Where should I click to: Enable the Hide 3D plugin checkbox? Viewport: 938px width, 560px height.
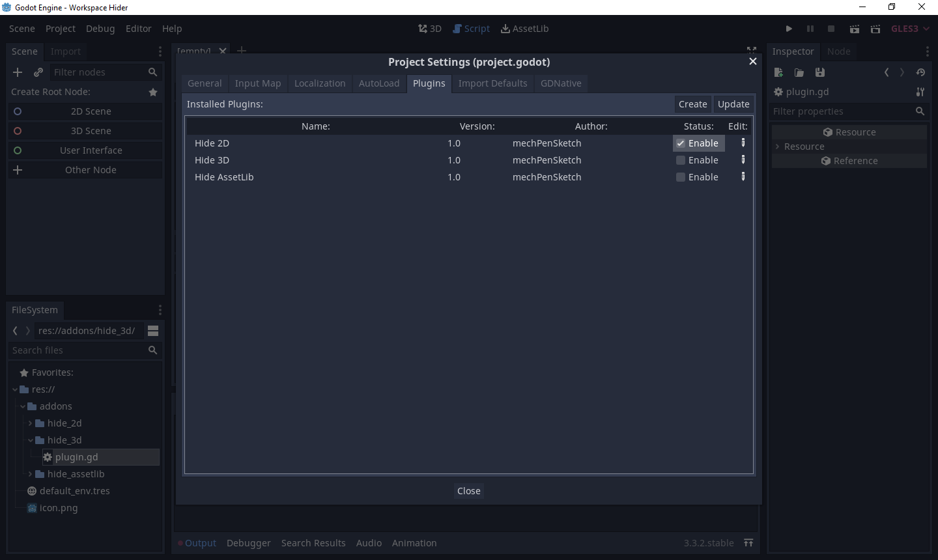point(681,160)
